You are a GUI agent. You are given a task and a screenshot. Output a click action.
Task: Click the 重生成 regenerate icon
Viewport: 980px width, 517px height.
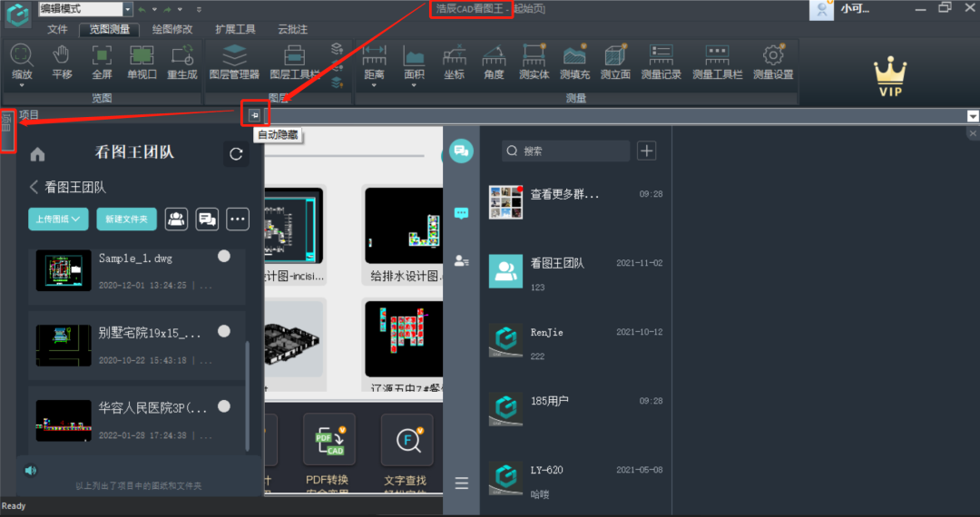(x=181, y=63)
